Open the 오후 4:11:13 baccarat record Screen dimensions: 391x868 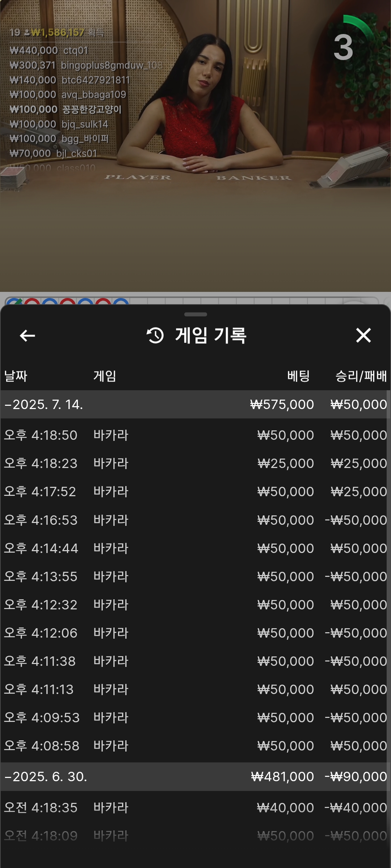click(195, 689)
